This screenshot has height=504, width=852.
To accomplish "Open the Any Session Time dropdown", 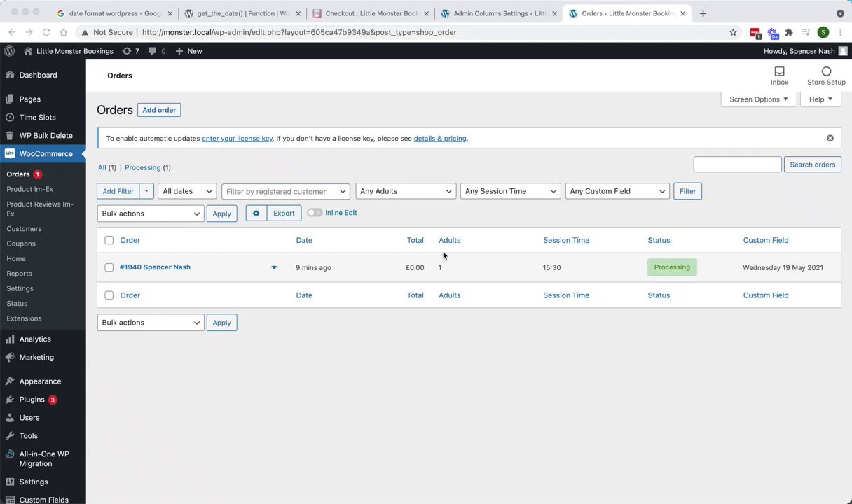I will 511,191.
